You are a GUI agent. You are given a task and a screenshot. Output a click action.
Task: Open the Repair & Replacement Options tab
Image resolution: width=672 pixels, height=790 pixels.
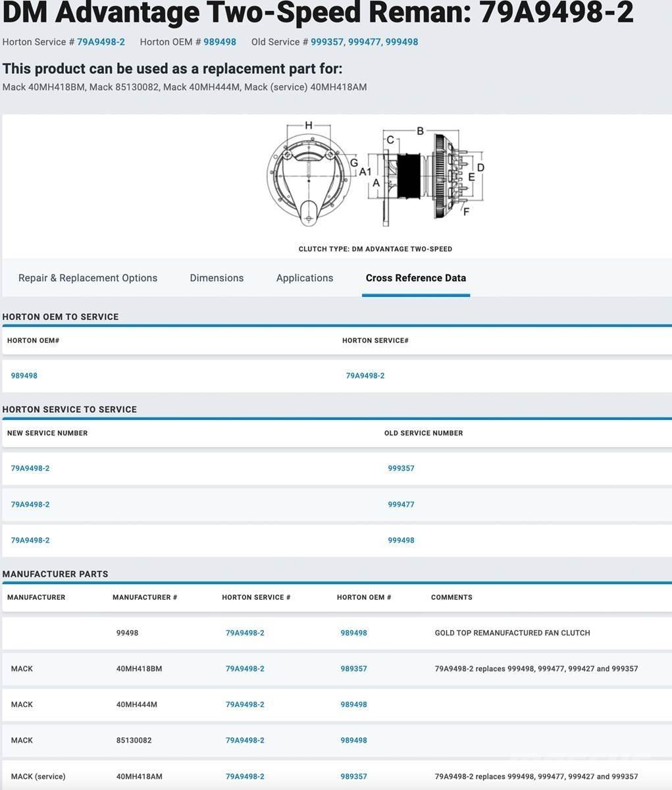click(x=88, y=278)
